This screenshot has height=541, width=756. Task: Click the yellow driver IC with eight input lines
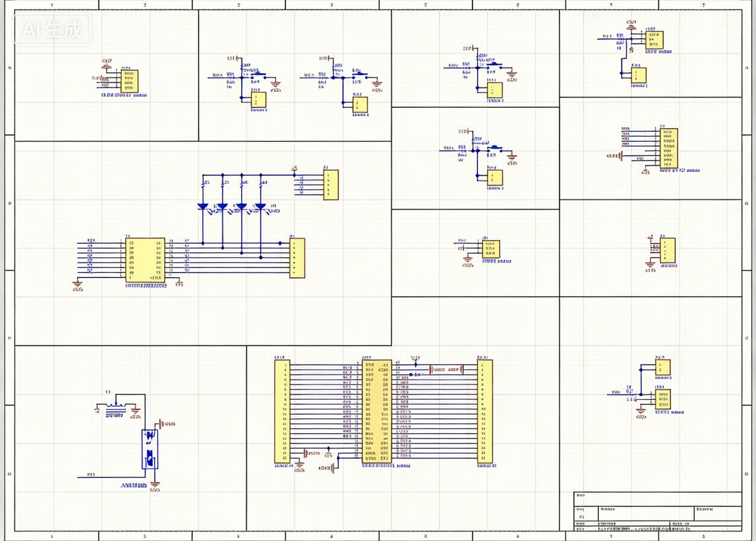(145, 260)
